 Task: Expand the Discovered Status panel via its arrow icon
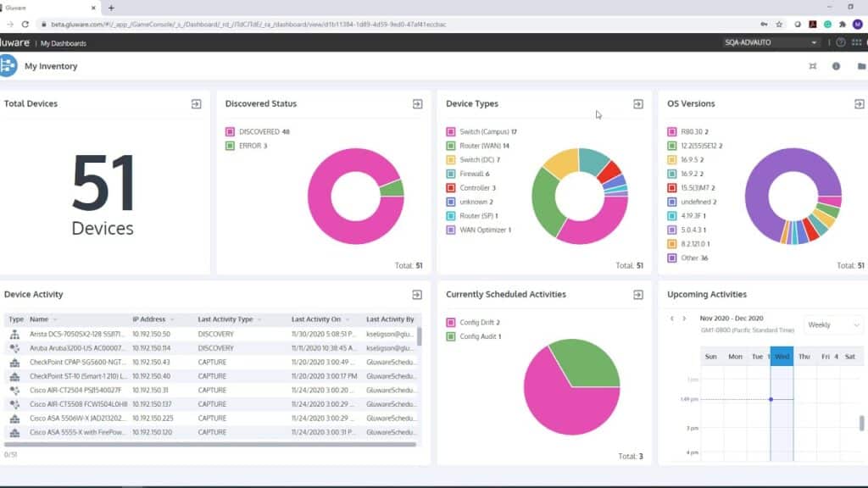[417, 103]
